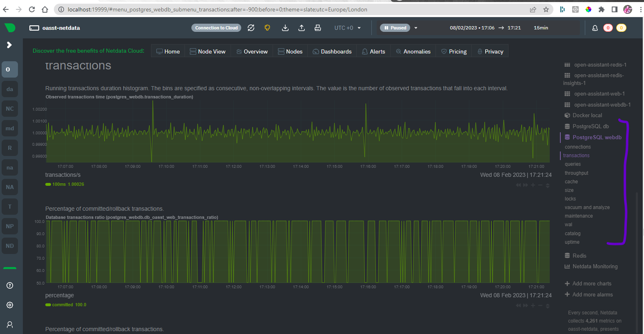
Task: Select the 'T' space in the sidebar
Action: point(10,207)
